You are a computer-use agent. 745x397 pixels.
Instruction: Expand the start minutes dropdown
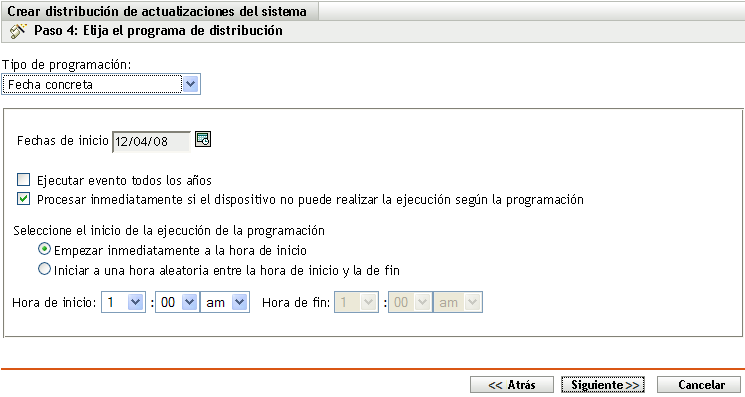coord(177,302)
